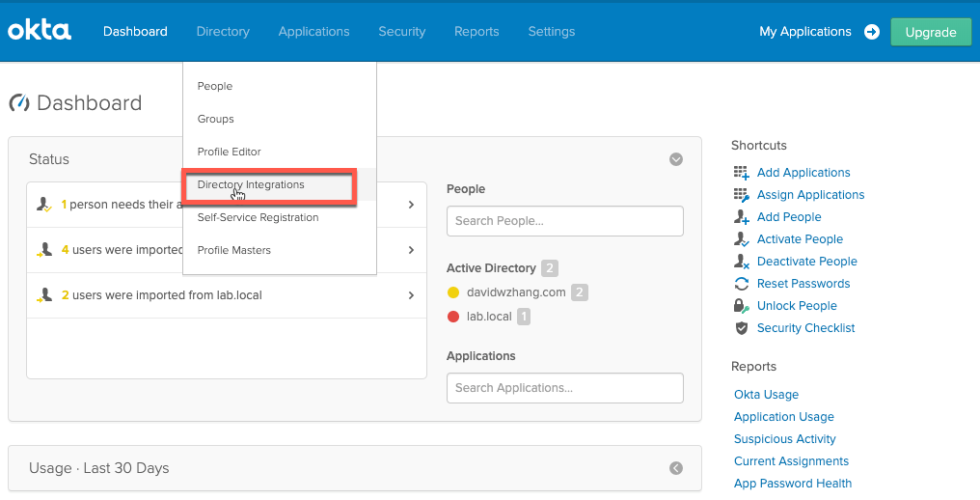Click the Assign Applications shortcut icon

pos(741,195)
